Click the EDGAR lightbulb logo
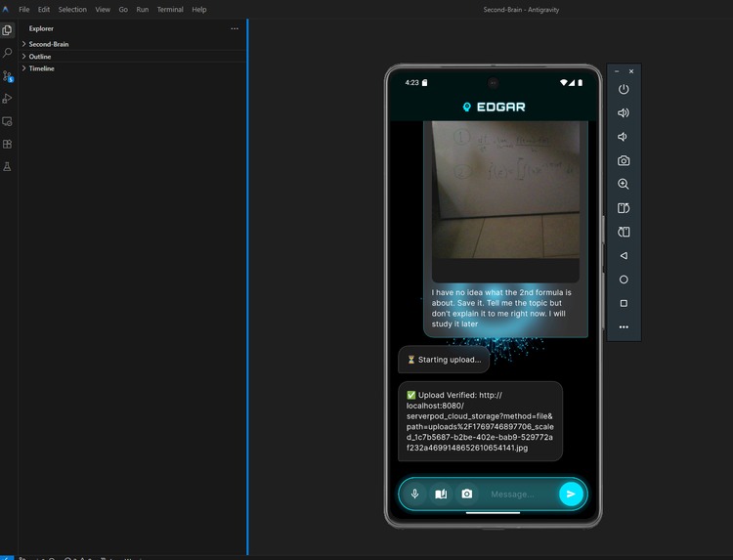 coord(466,108)
